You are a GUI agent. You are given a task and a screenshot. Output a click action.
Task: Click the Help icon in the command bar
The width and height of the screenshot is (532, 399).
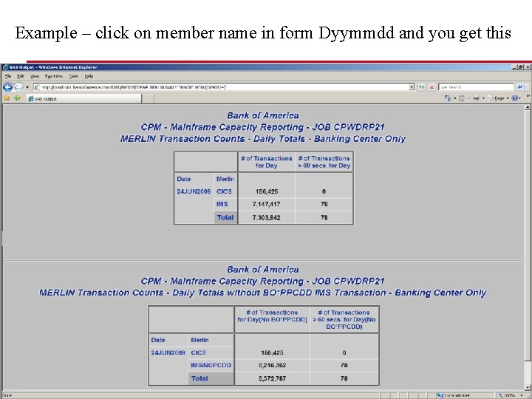tap(515, 98)
